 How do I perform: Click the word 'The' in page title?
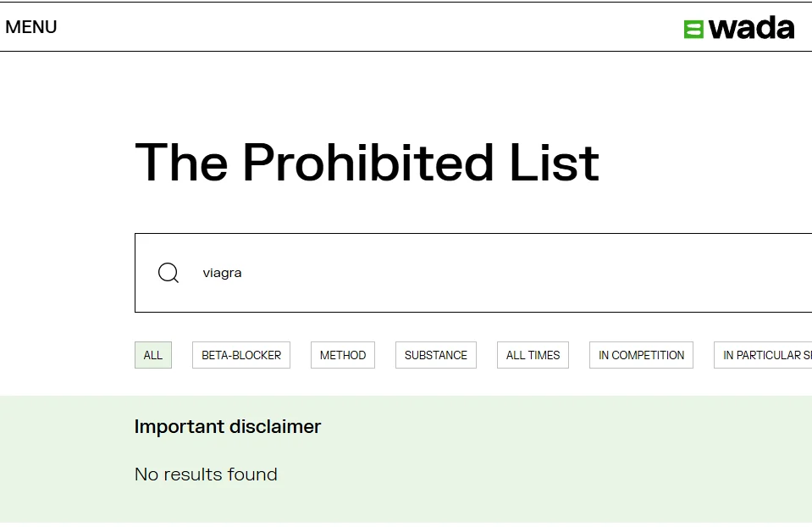coord(182,162)
